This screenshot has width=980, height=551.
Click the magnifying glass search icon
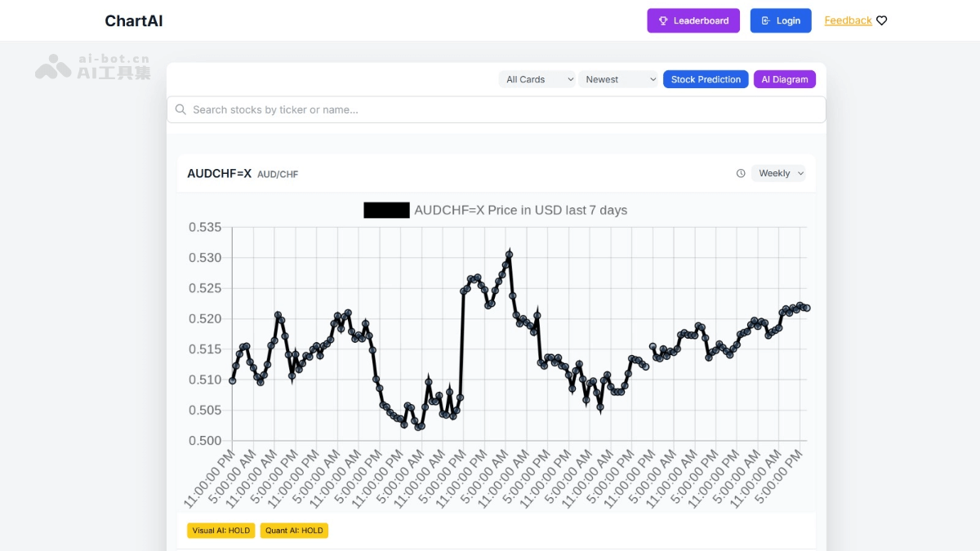(180, 109)
